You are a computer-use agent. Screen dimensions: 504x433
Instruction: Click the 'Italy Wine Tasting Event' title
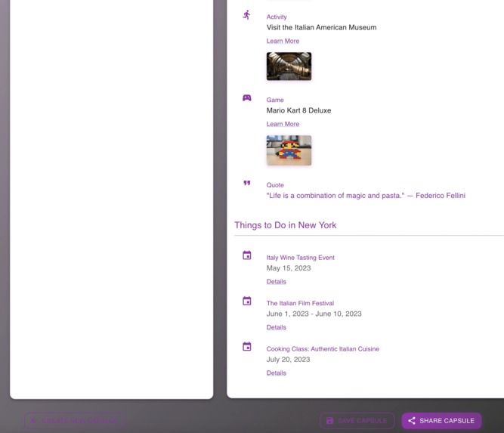(300, 258)
